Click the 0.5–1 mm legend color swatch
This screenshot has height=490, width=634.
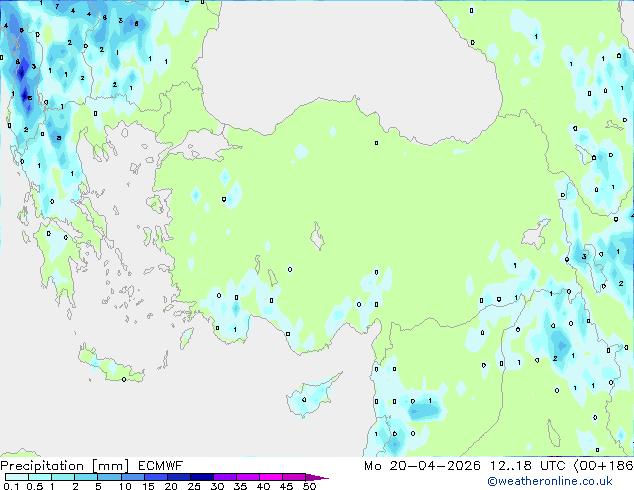pos(40,477)
